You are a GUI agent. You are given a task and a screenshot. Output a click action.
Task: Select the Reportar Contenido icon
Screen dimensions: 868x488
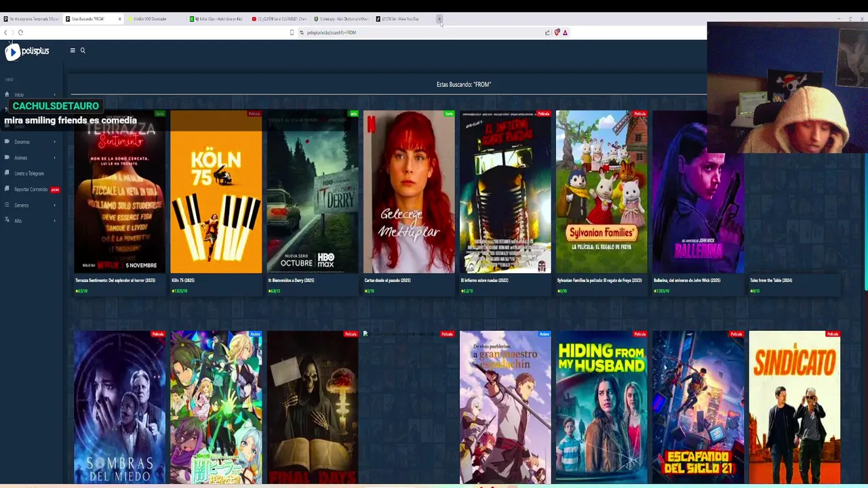click(x=7, y=190)
